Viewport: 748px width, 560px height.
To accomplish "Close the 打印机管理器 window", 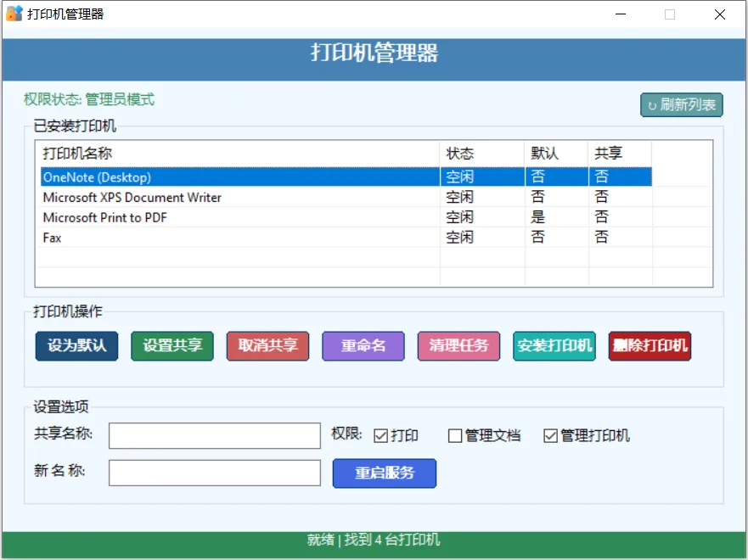I will click(720, 14).
